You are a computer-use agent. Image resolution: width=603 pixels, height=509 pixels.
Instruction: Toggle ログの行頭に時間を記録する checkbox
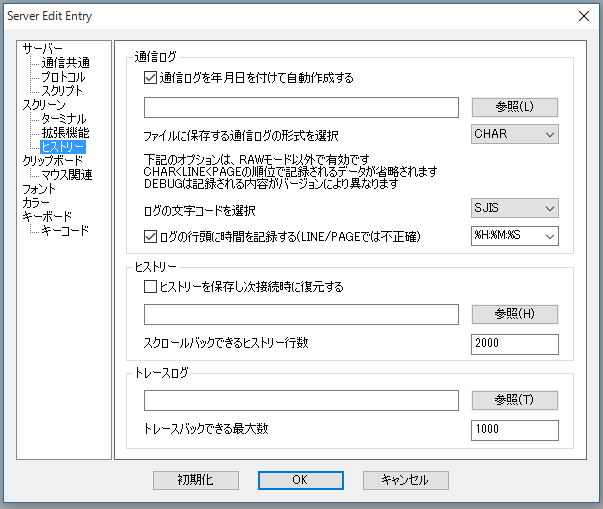(151, 237)
